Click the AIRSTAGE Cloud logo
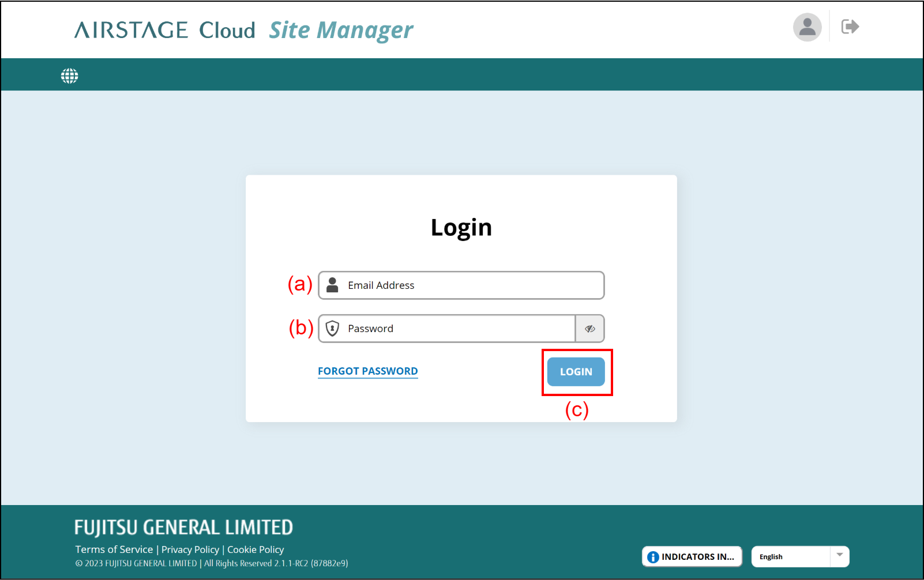This screenshot has width=924, height=580. (164, 30)
